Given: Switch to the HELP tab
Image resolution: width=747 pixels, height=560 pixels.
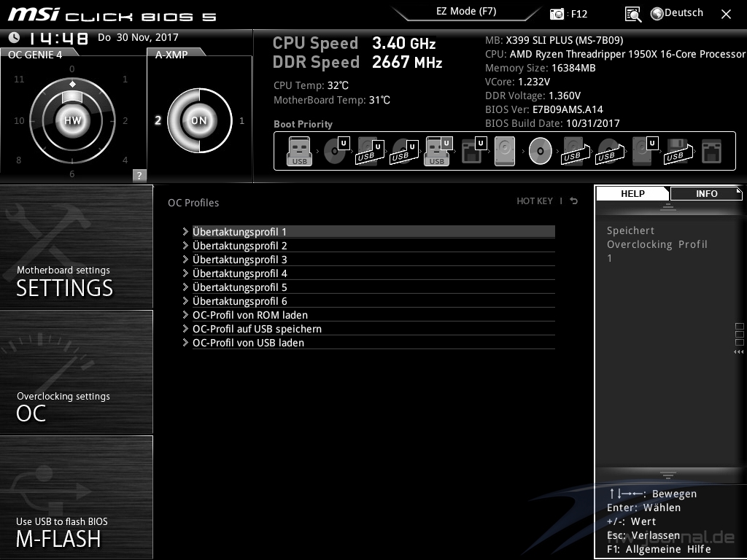Looking at the screenshot, I should point(632,193).
